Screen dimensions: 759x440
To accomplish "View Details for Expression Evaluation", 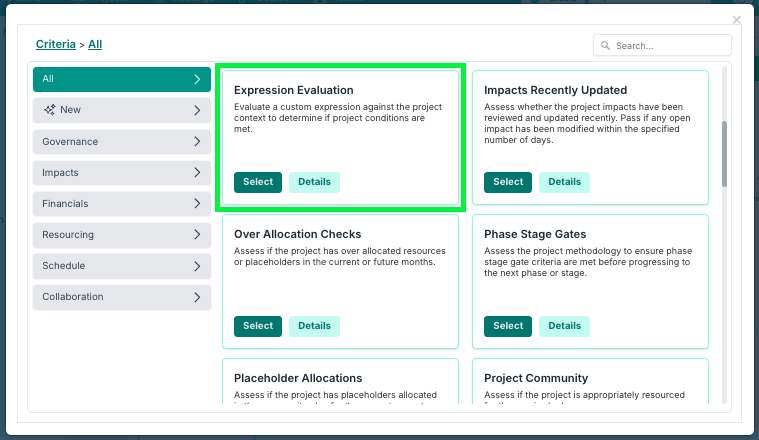I will click(314, 182).
